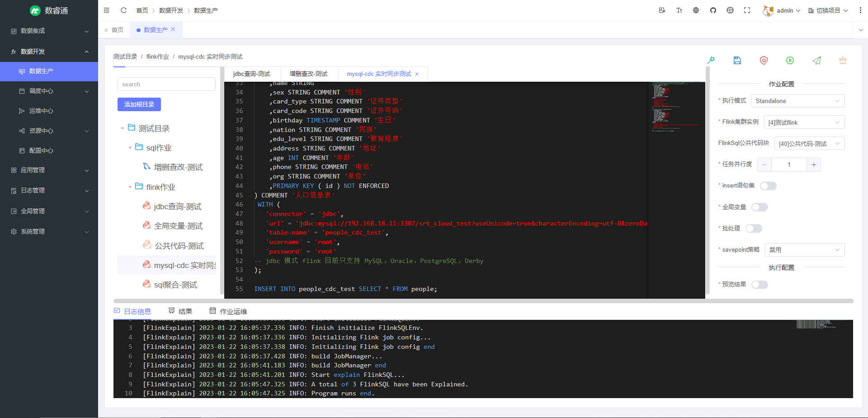Screen dimensions: 868x418
Task: Toggle the 全局变量 switch
Action: (x=759, y=207)
